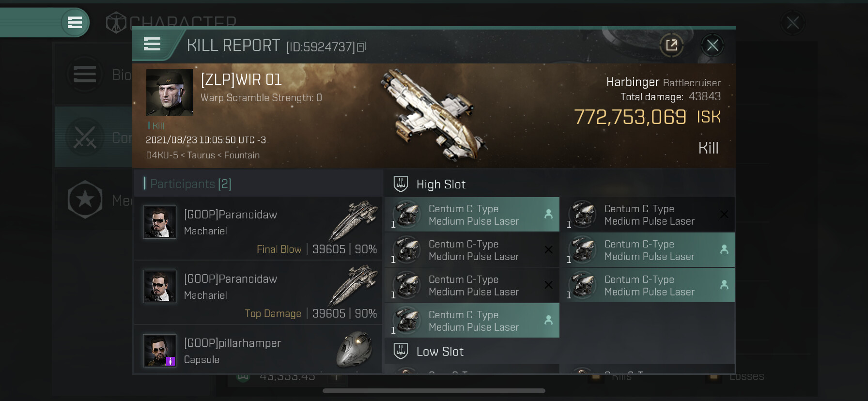
Task: Click the Capsule ship icon
Action: click(355, 349)
